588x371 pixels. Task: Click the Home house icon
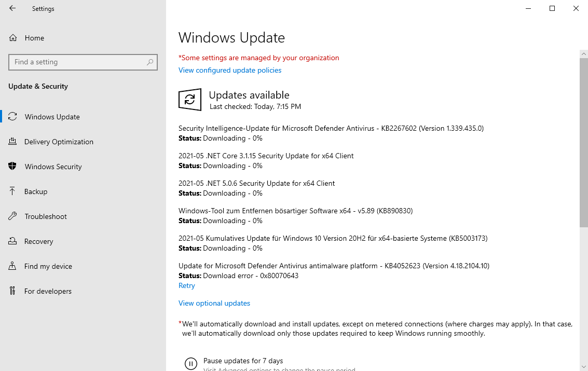tap(13, 38)
